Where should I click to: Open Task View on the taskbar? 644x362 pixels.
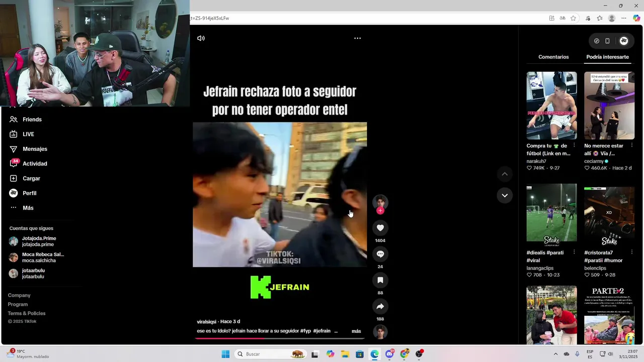point(314,354)
